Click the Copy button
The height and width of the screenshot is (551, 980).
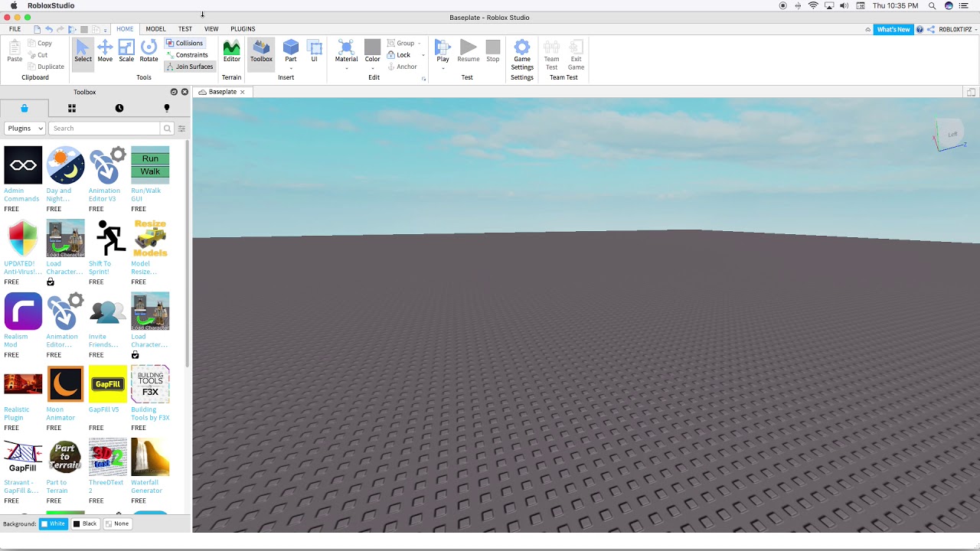[x=40, y=44]
